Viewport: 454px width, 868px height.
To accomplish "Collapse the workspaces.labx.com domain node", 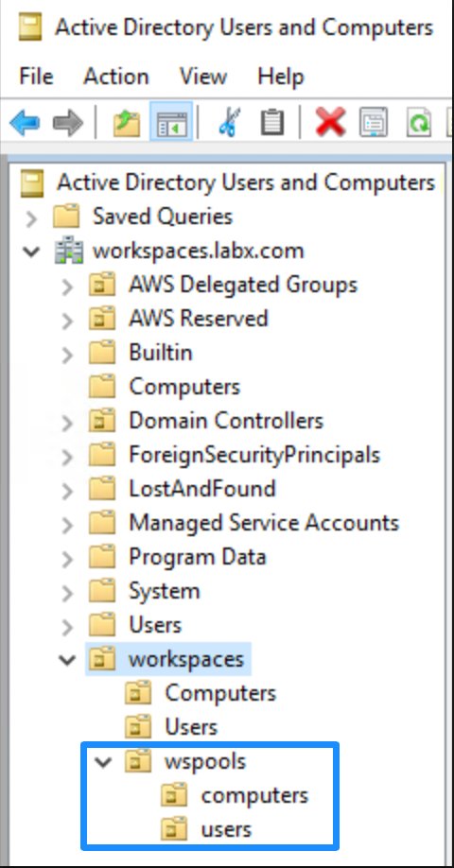I will [31, 252].
